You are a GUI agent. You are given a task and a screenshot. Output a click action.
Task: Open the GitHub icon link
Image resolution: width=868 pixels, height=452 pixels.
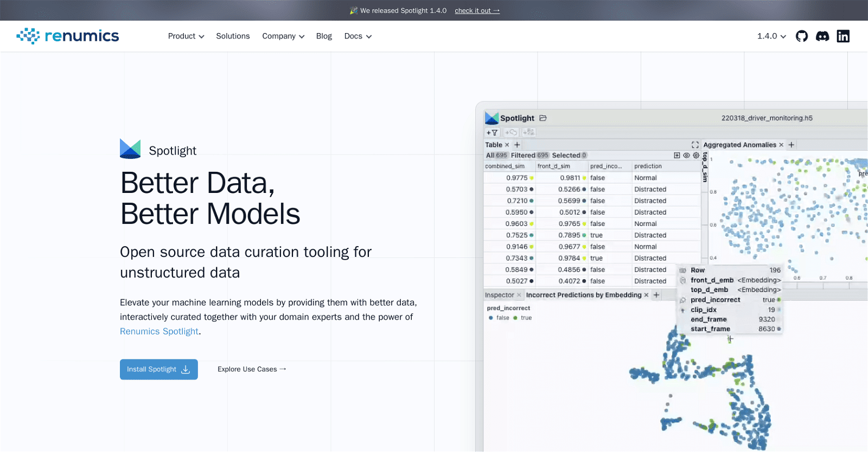801,36
